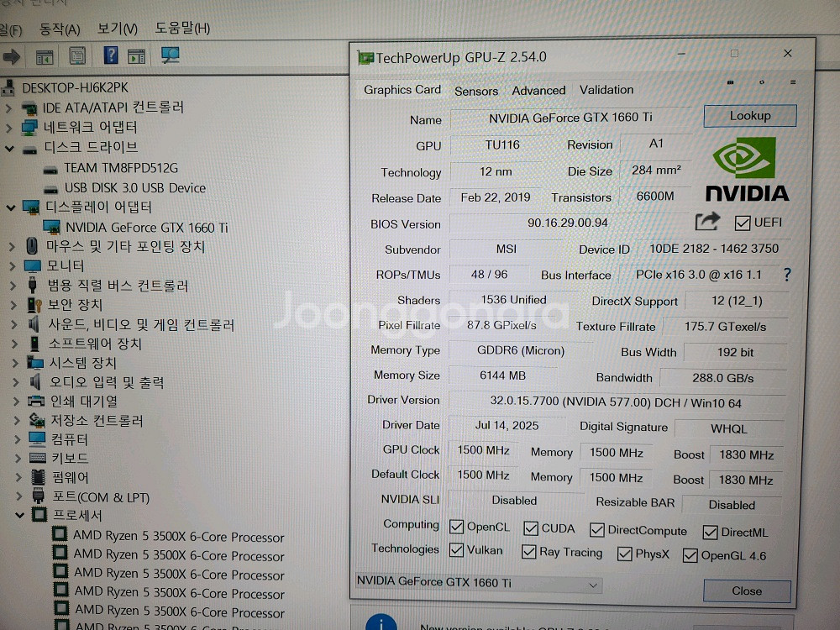This screenshot has width=840, height=630.
Task: Click the properties sheet toolbar icon
Action: pos(76,56)
